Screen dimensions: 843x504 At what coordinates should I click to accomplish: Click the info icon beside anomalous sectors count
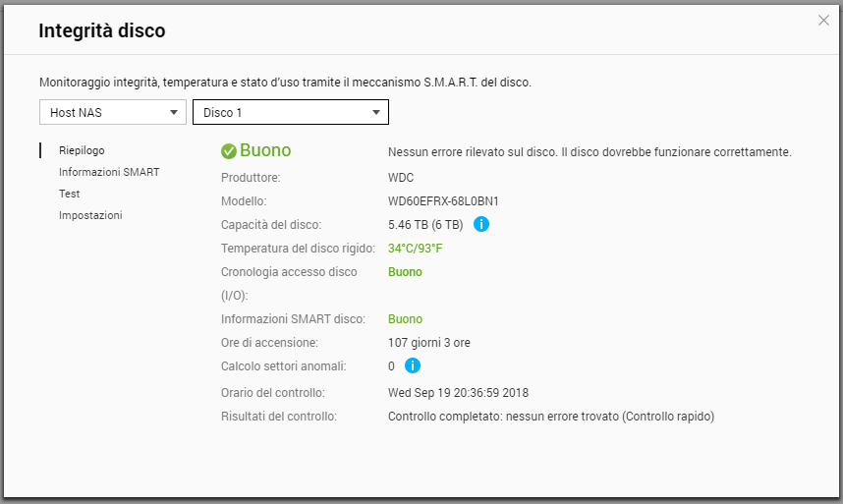413,365
